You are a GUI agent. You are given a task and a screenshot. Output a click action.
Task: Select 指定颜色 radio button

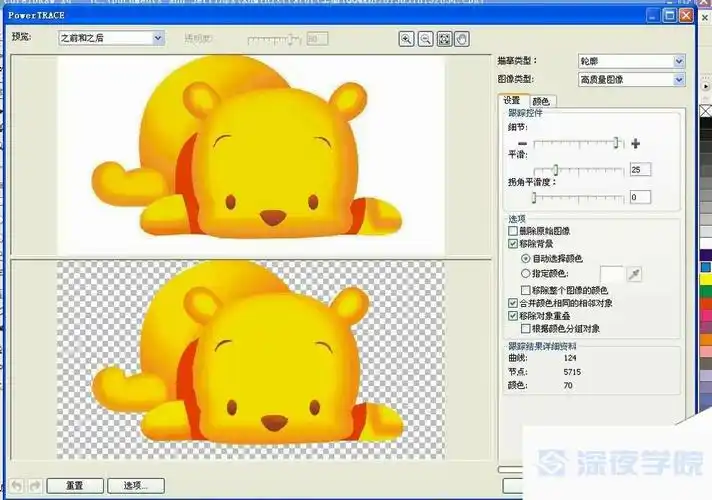point(525,273)
